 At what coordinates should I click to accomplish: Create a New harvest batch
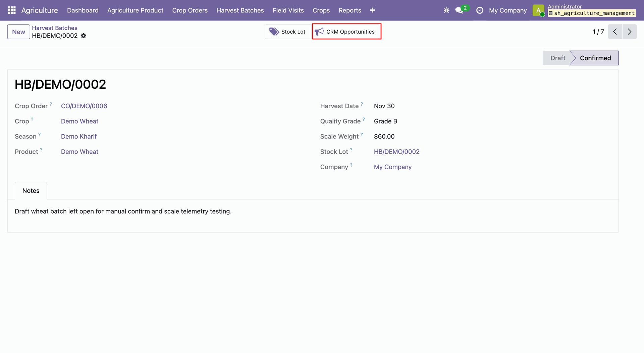point(18,32)
